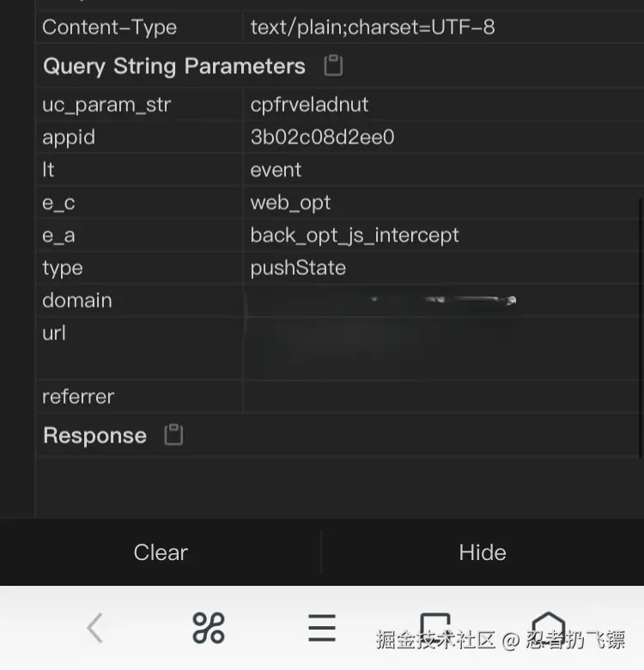Select the referrer parameter row
The height and width of the screenshot is (670, 644).
click(x=78, y=397)
